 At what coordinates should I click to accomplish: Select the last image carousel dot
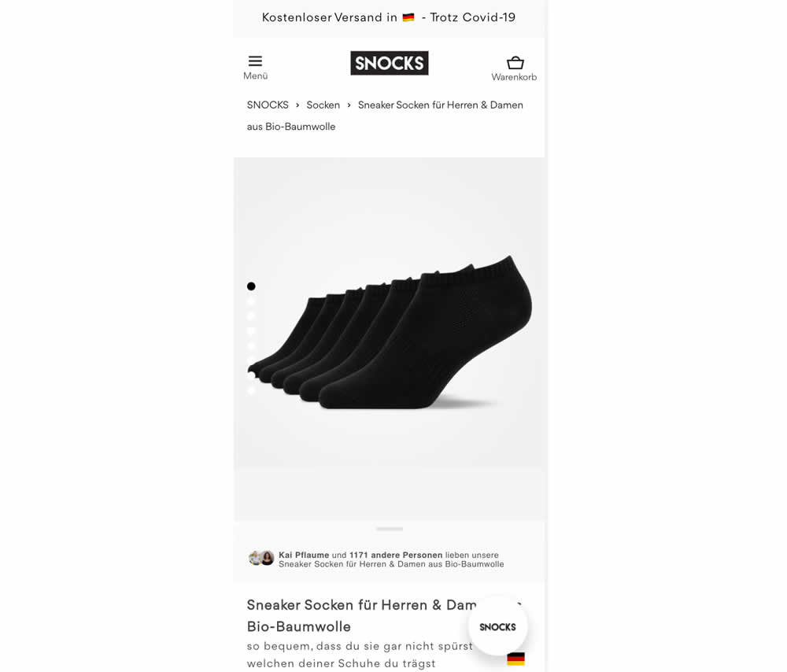point(251,390)
